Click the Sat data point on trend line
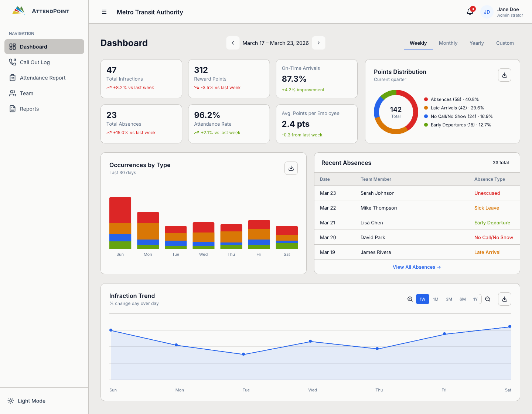 tap(510, 326)
